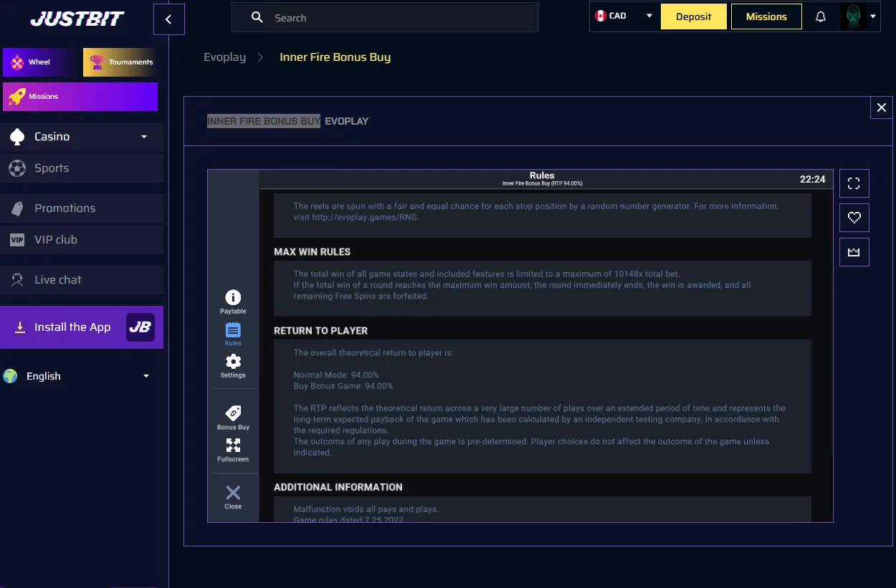Image resolution: width=896 pixels, height=588 pixels.
Task: Open the Wheel promo tile
Action: (x=37, y=62)
